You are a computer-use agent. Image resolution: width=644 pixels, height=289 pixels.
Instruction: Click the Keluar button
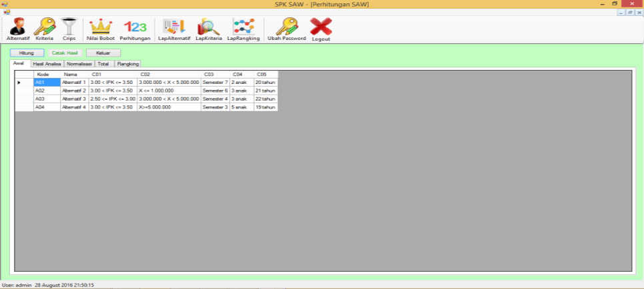103,53
